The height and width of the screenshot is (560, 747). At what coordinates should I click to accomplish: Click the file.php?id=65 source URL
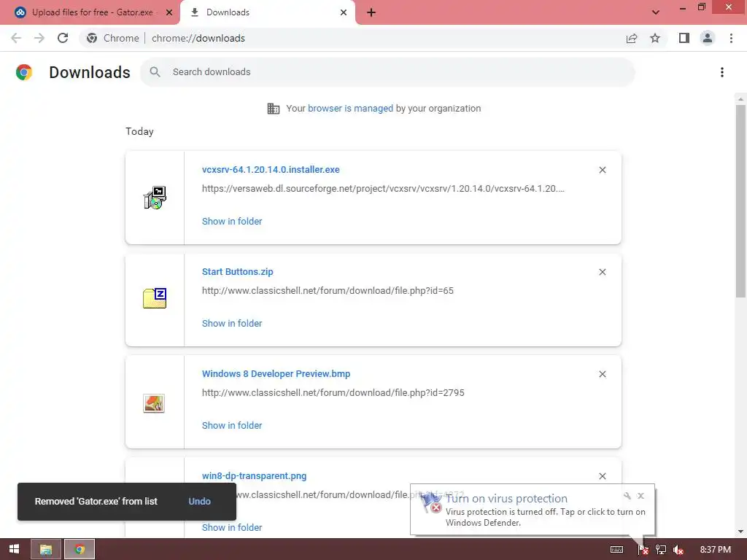coord(328,290)
